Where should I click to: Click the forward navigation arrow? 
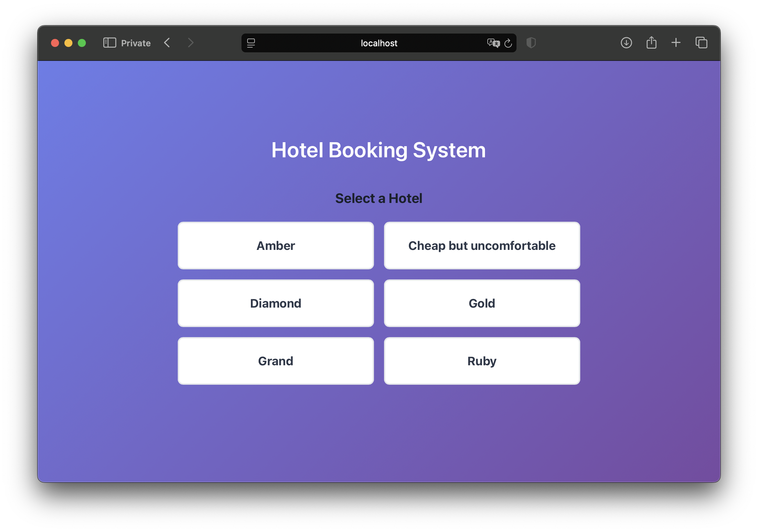click(x=191, y=43)
